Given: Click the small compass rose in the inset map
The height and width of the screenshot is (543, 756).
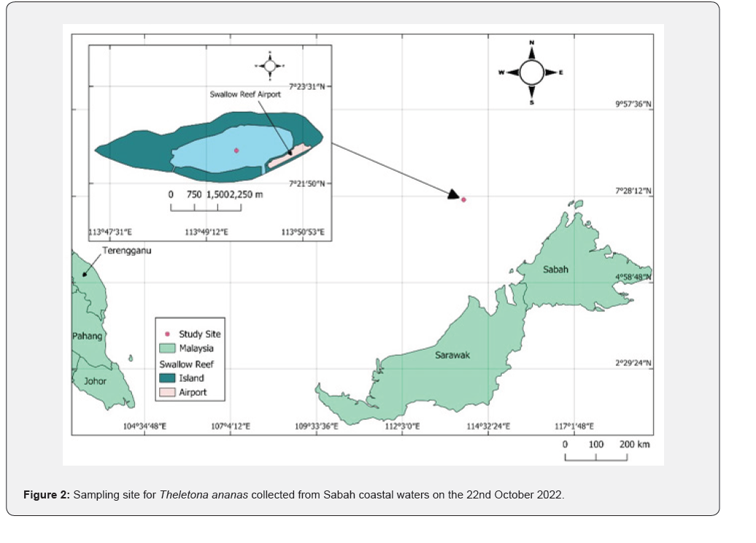Looking at the screenshot, I should pos(269,66).
